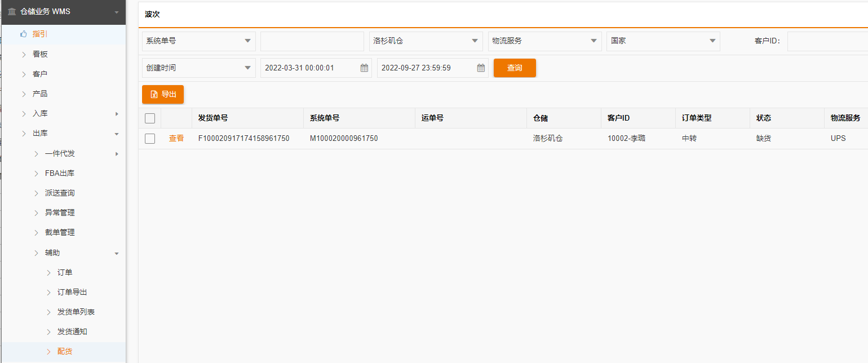Open the 国家 country dropdown
Viewport: 868px width, 363px height.
click(663, 41)
